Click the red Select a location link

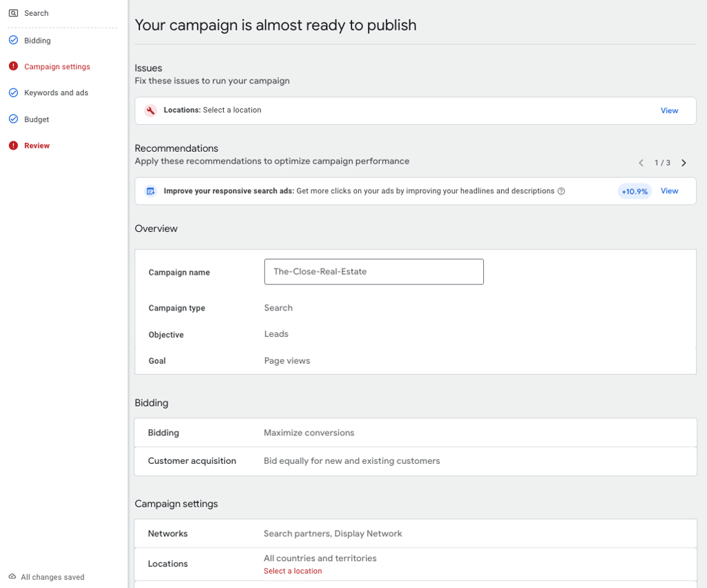click(293, 571)
